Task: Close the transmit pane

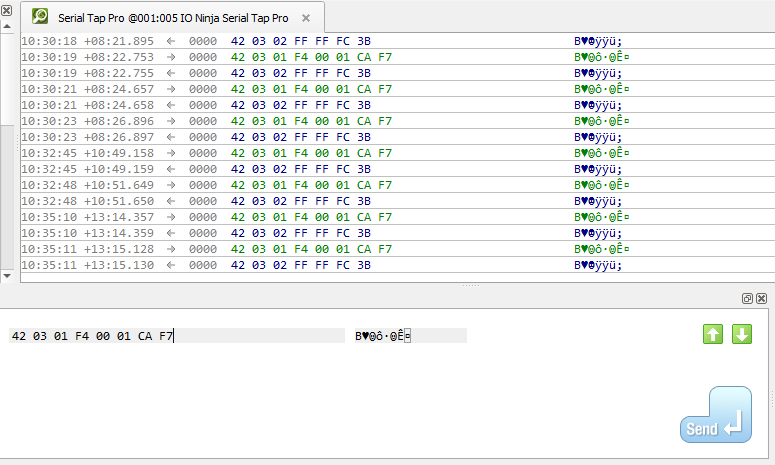Action: (x=762, y=298)
